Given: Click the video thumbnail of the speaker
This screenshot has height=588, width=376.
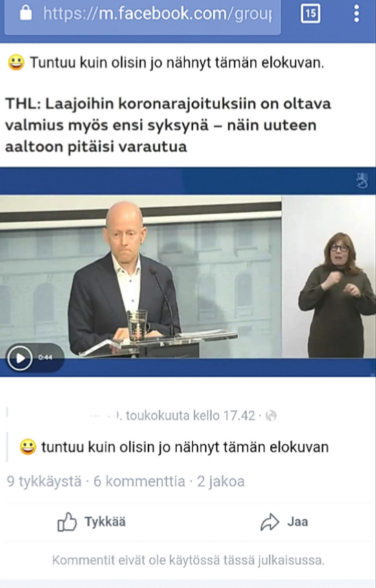Looking at the screenshot, I should coord(141,277).
